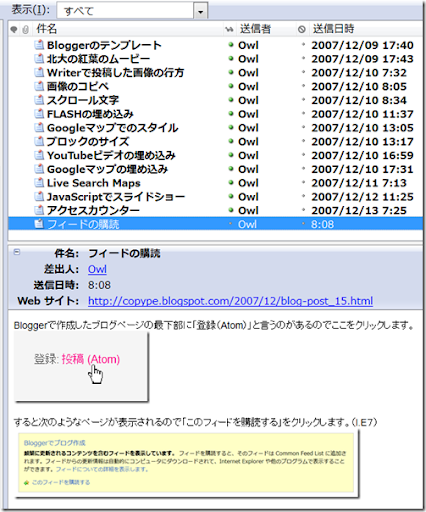This screenshot has height=512, width=426.
Task: Click the post icon for 北大の紅葉のムービー
Action: [x=39, y=59]
